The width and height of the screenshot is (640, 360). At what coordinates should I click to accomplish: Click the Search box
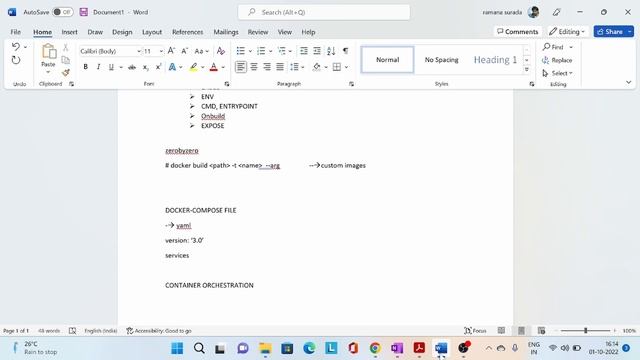(x=324, y=12)
